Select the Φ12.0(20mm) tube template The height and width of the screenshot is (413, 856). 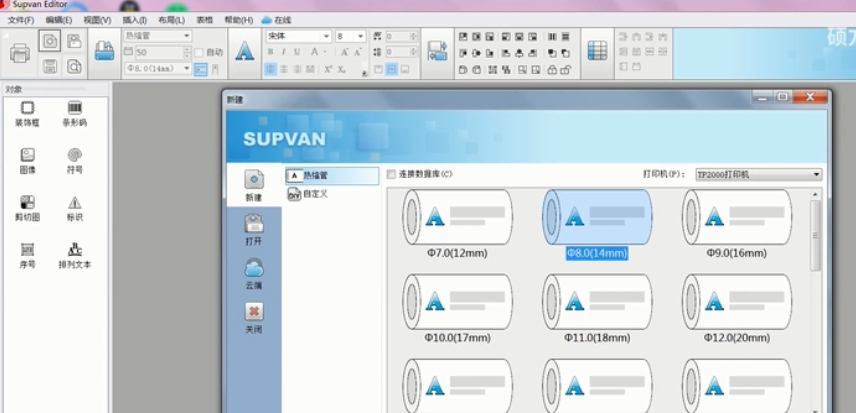coord(736,308)
